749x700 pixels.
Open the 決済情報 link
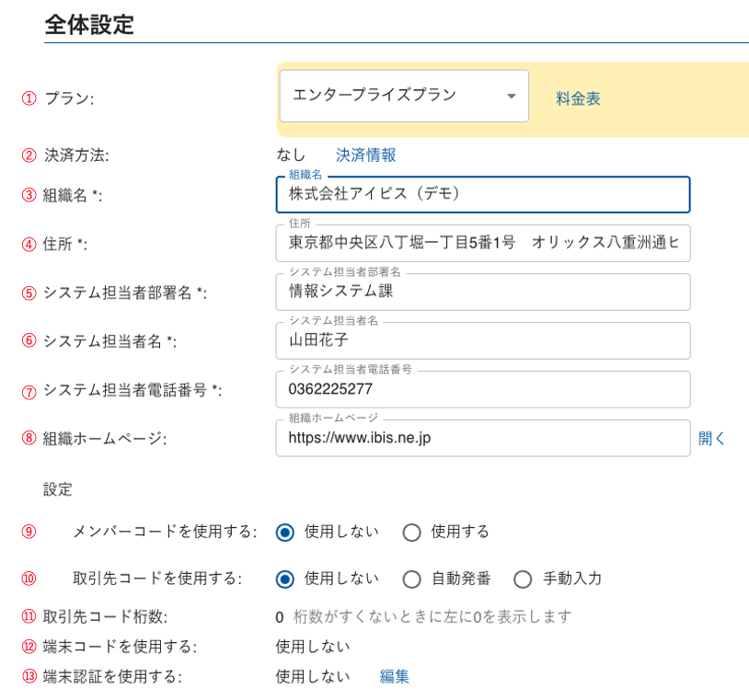366,155
